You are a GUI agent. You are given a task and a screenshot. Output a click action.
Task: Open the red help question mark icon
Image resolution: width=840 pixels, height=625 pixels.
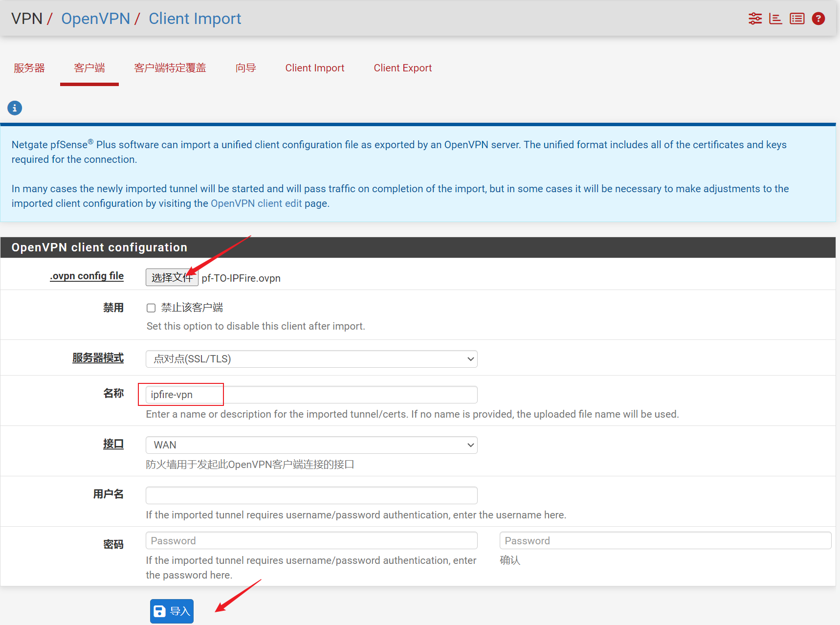point(818,19)
